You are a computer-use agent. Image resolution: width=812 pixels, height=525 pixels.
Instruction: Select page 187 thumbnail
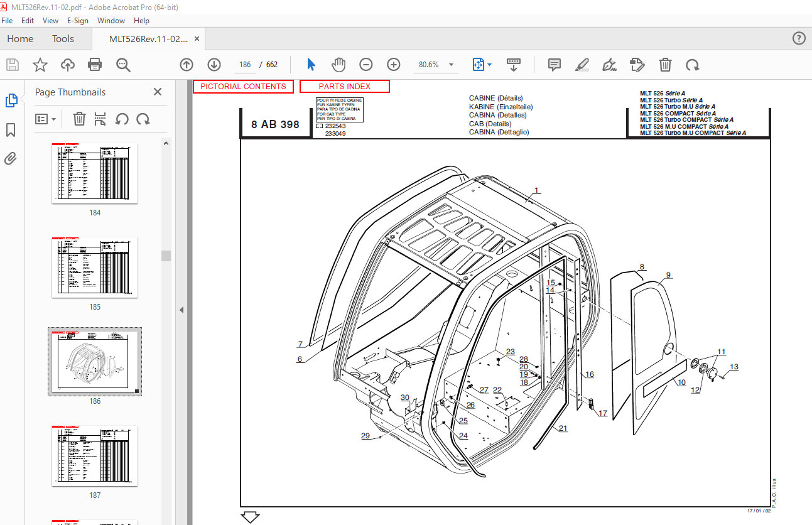pyautogui.click(x=95, y=456)
